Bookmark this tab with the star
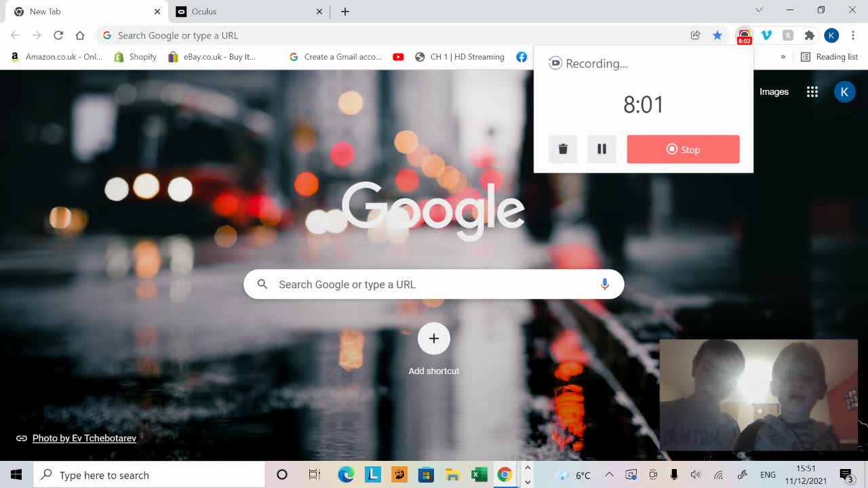 coord(717,35)
